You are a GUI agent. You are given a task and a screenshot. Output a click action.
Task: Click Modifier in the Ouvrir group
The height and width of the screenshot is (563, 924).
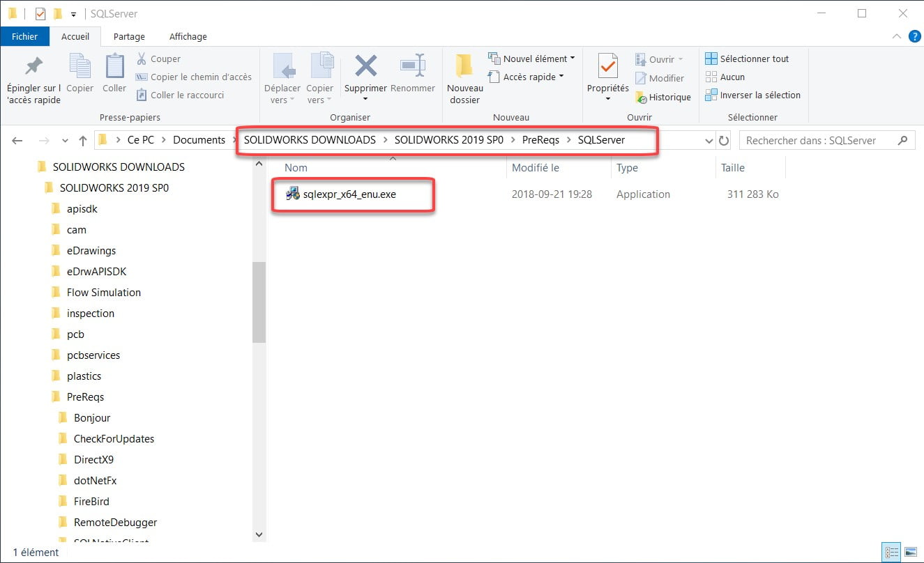(x=660, y=78)
